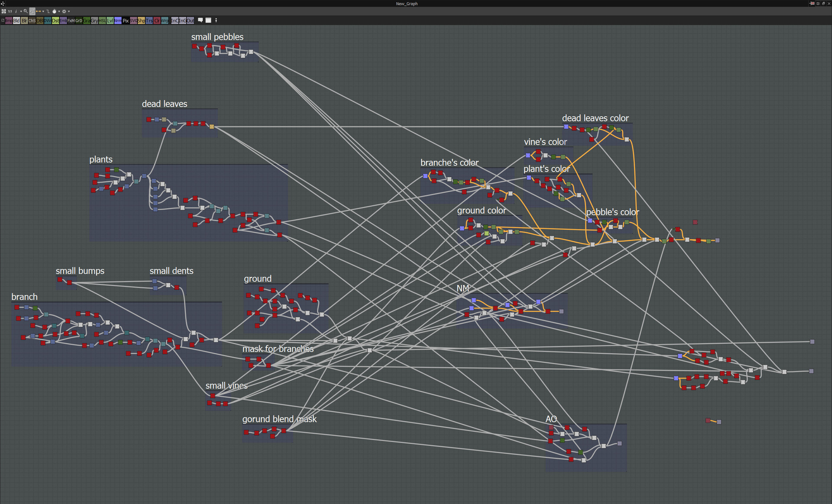
Task: Click the comment bubble icon in toolbar
Action: [x=200, y=20]
